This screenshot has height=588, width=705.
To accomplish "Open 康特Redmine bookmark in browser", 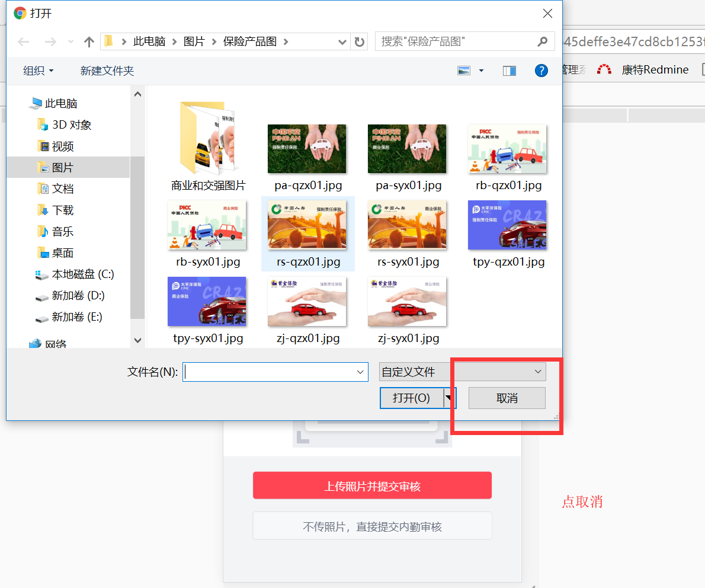I will [x=643, y=70].
